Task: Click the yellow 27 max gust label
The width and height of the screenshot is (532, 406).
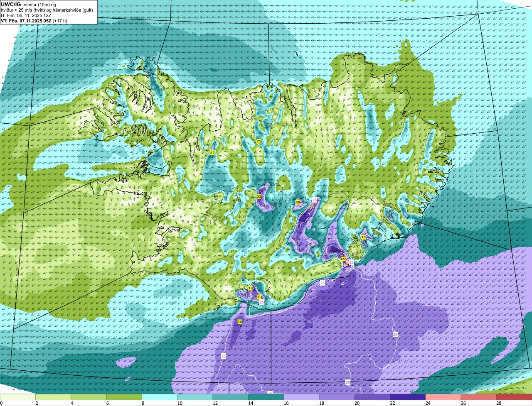Action: click(x=212, y=153)
